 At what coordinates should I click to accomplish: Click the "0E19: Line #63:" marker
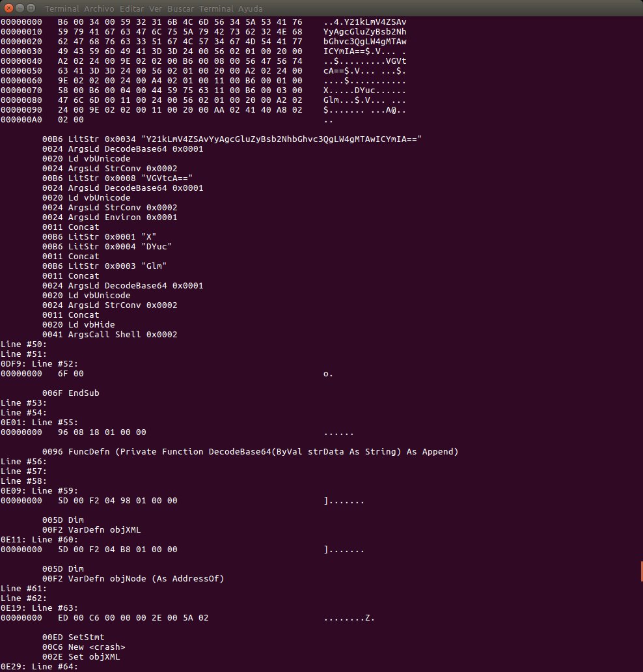click(40, 608)
